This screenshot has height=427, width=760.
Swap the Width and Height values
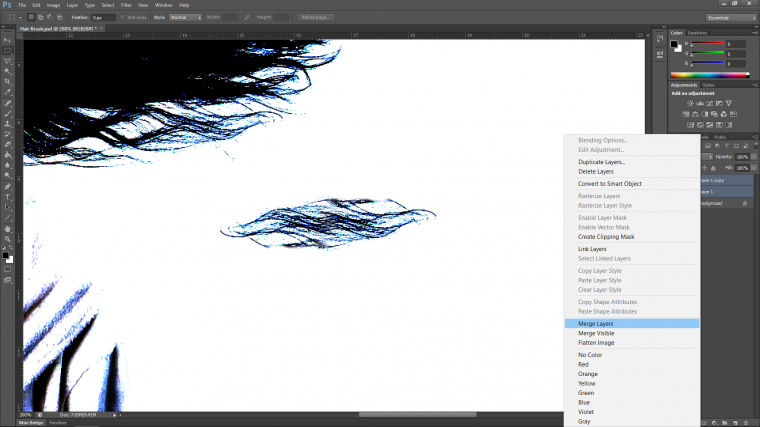(247, 17)
